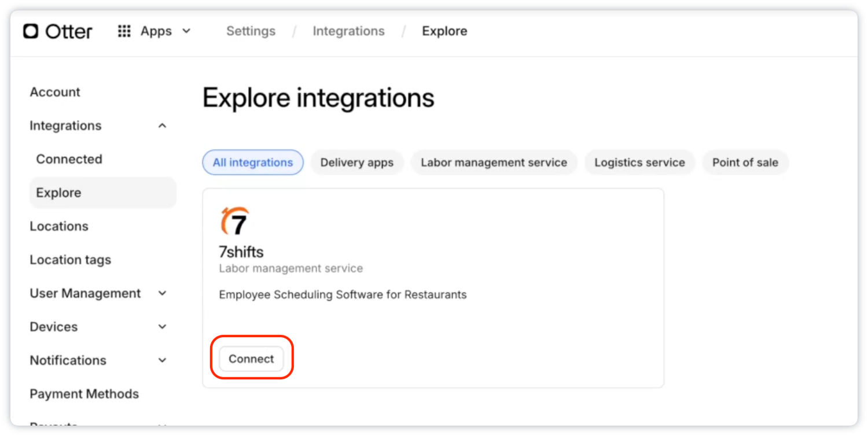Click the Devices sidebar label
The width and height of the screenshot is (868, 436).
[54, 327]
